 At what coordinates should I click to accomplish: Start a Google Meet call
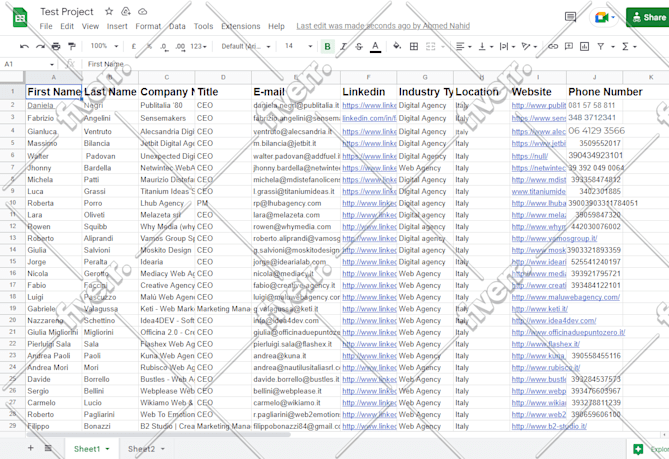tap(604, 17)
